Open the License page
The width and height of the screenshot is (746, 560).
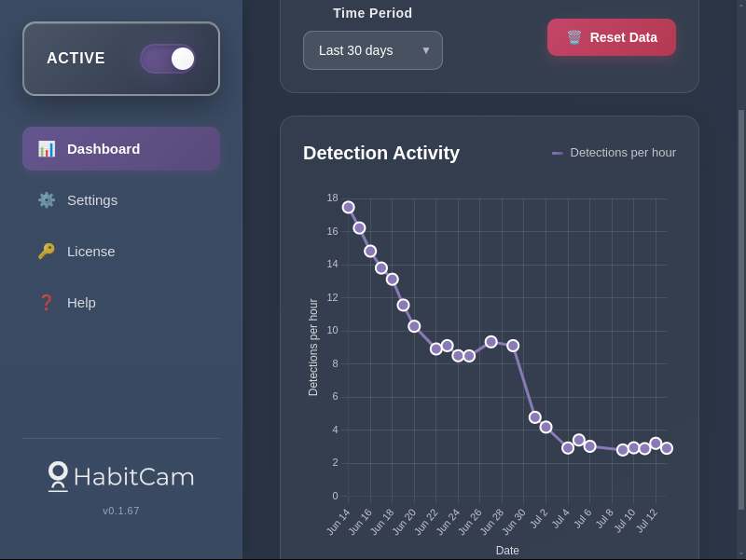pyautogui.click(x=91, y=251)
